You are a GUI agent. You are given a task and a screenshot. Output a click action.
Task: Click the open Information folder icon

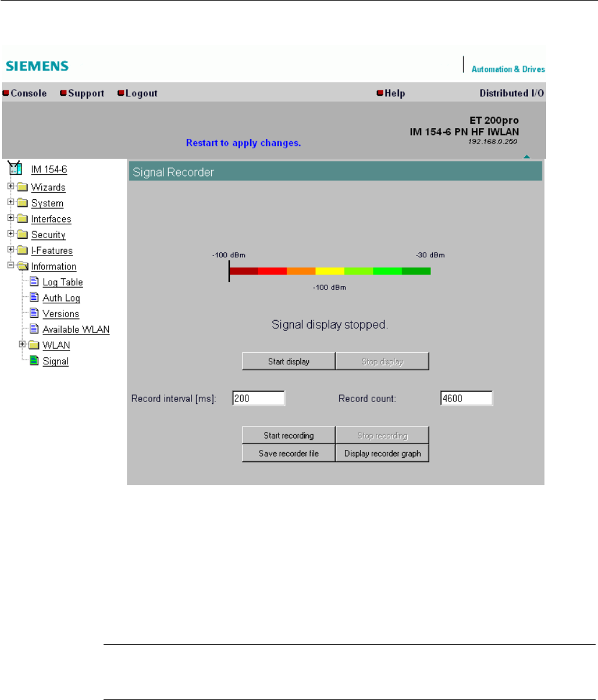[x=23, y=266]
